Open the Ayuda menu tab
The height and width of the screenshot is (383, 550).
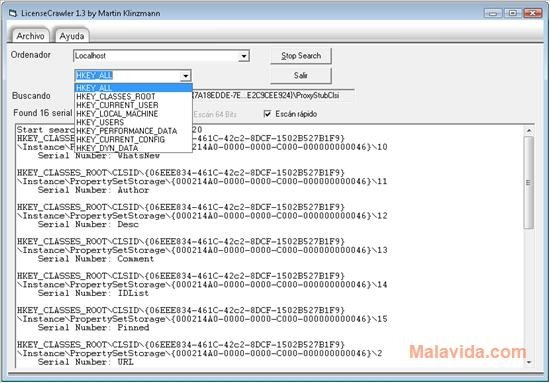pos(72,36)
